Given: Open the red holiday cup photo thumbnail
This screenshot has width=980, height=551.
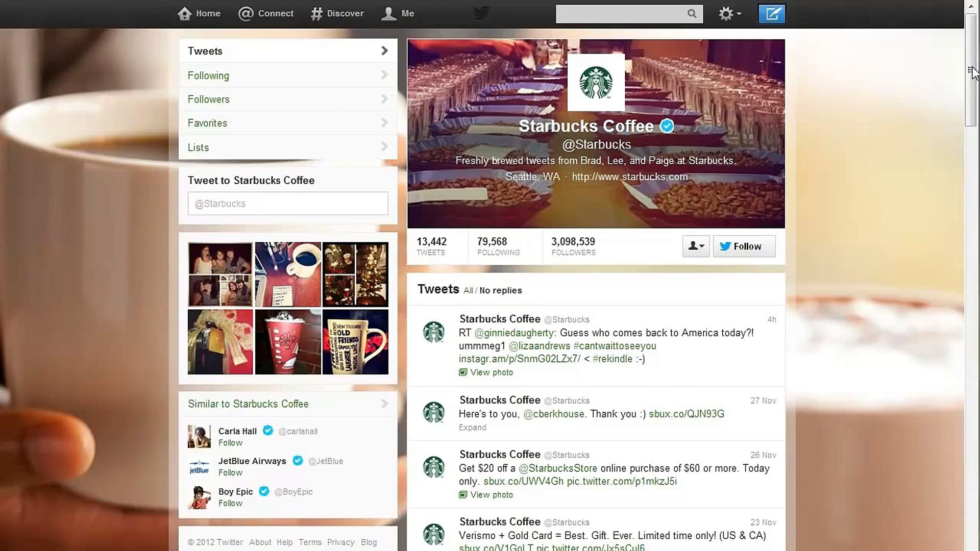Looking at the screenshot, I should (x=288, y=342).
